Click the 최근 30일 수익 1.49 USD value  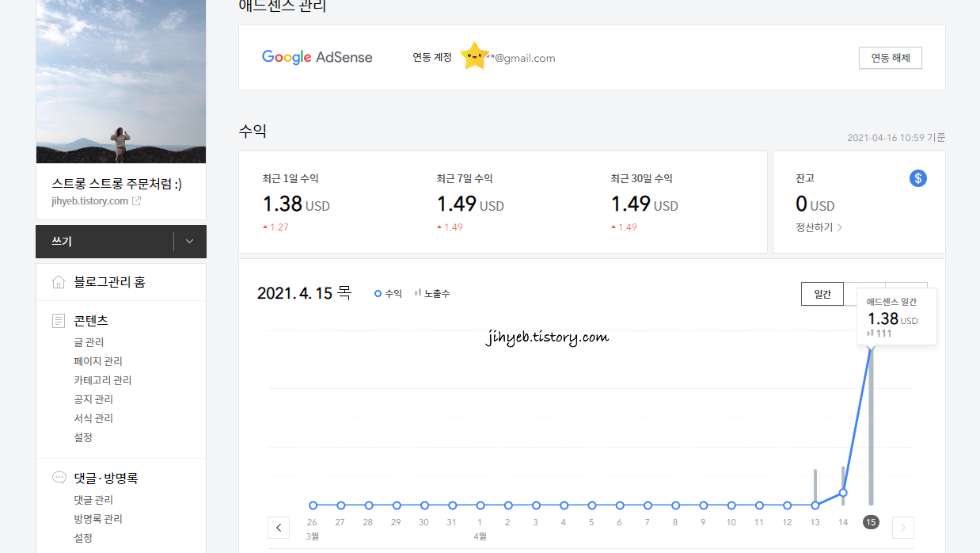pyautogui.click(x=644, y=204)
